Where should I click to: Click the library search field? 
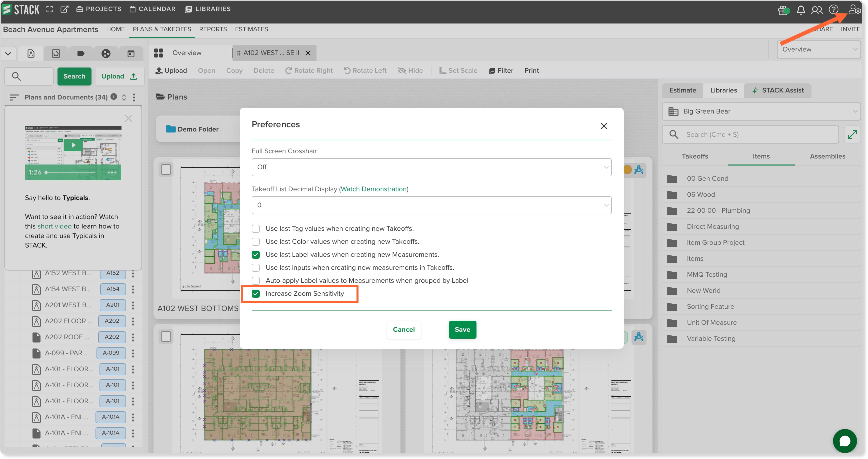coord(750,134)
